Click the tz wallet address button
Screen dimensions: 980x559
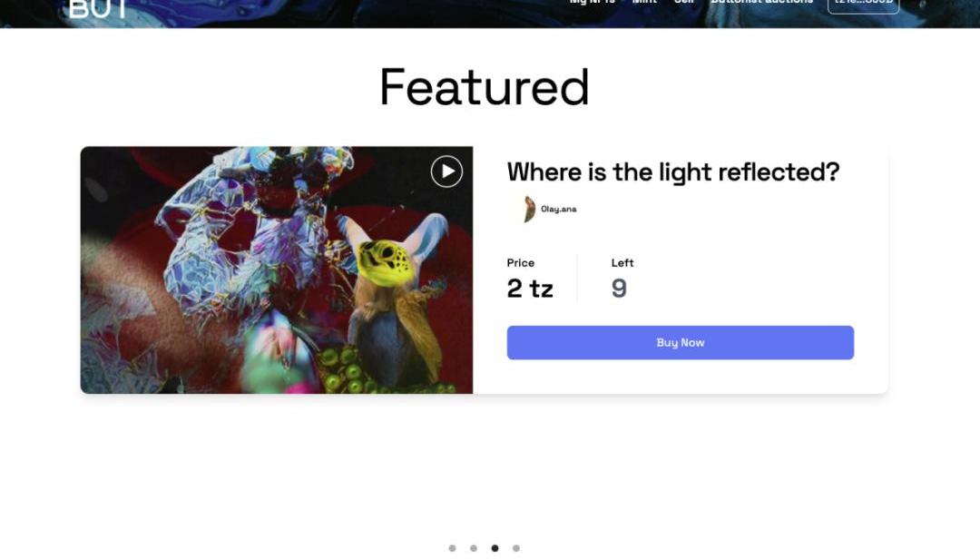coord(863,5)
